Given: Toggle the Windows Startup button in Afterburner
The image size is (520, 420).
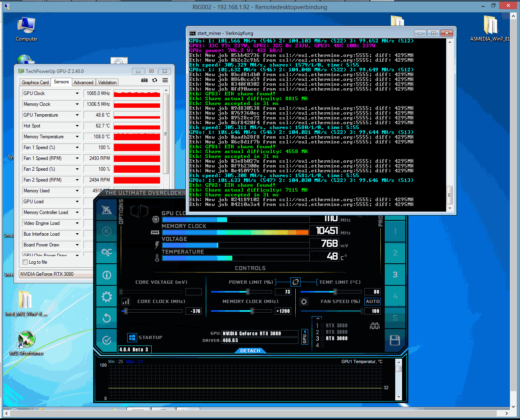Looking at the screenshot, I should [132, 337].
